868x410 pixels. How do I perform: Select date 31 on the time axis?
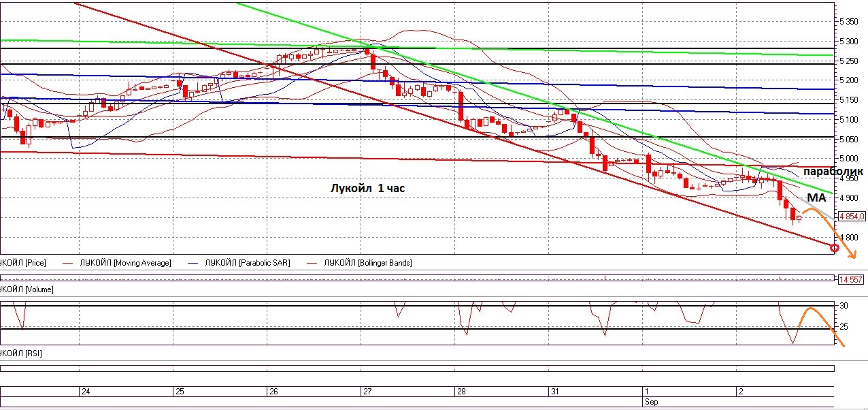pos(554,392)
